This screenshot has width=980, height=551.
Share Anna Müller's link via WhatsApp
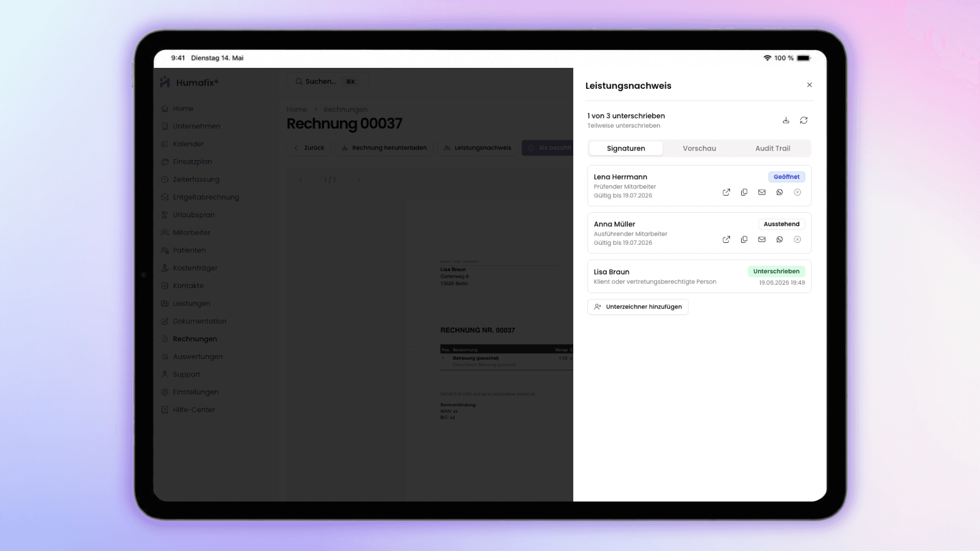pos(779,239)
